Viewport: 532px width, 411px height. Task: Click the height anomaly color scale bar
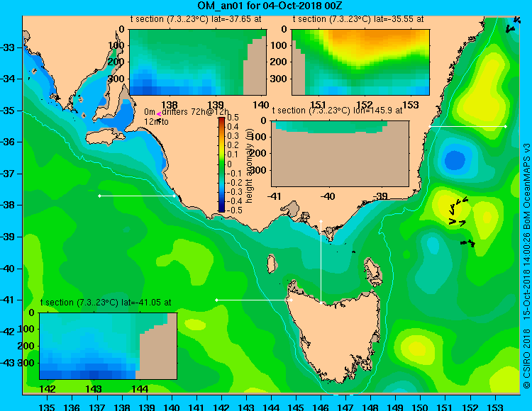coord(221,164)
